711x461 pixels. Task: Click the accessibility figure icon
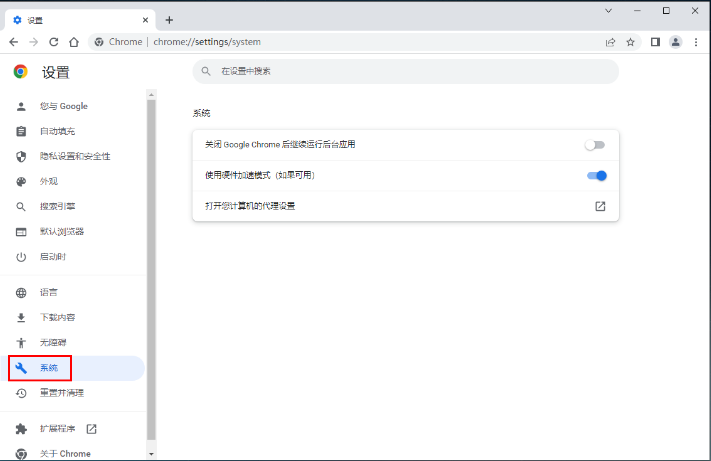(21, 343)
